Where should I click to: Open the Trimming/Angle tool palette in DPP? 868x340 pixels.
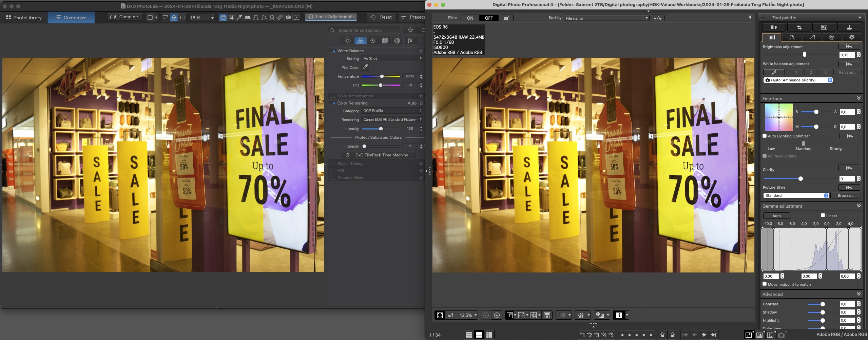point(799,27)
